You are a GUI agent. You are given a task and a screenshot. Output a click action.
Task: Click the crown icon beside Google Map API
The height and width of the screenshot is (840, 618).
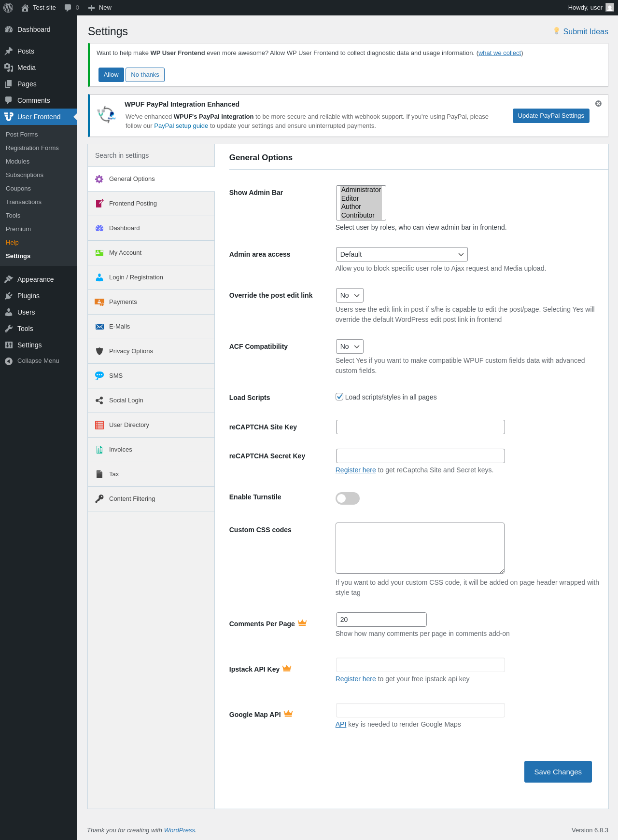pyautogui.click(x=288, y=714)
